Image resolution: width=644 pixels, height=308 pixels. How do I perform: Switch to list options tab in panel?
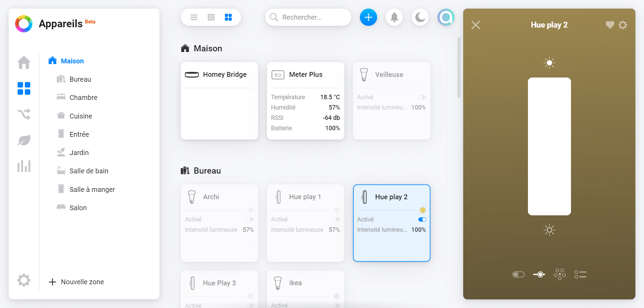point(580,274)
